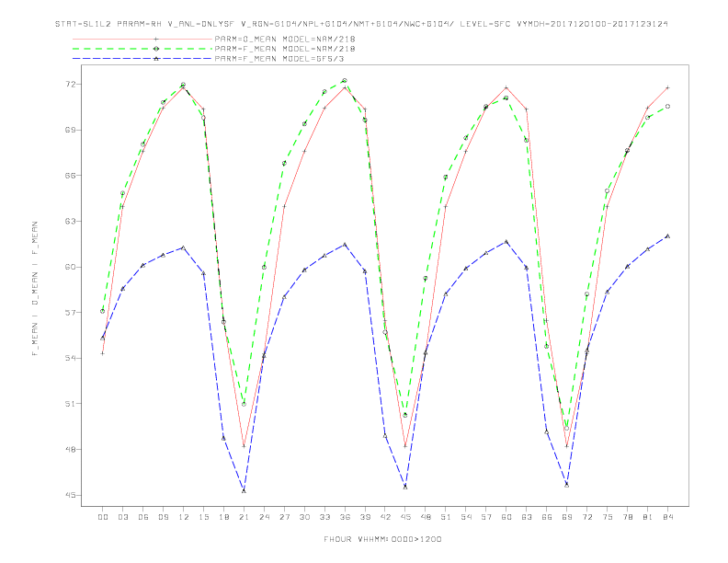
Task: Click the y-axis tick label 51
Action: (71, 404)
